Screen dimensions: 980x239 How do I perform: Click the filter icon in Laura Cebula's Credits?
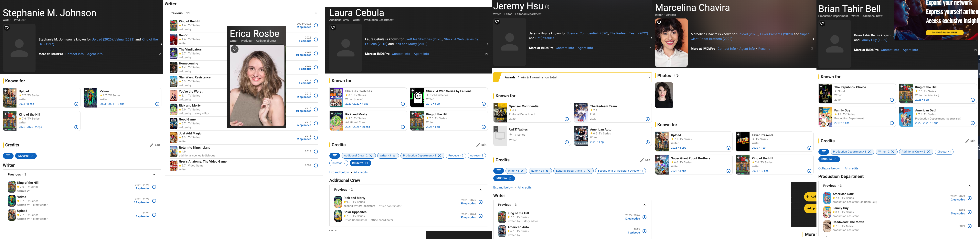coord(335,155)
